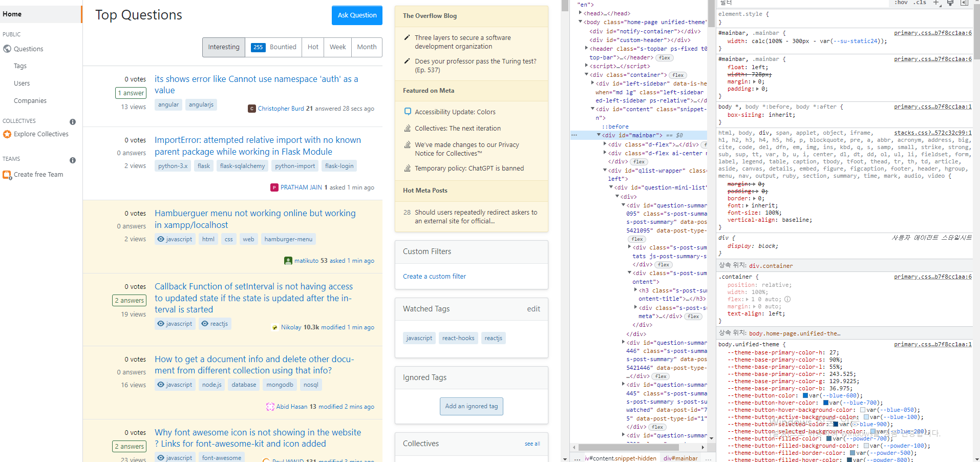Click the computed sidebar toggle icon in DevTools
Screen dimensions: 980x462
point(964,3)
